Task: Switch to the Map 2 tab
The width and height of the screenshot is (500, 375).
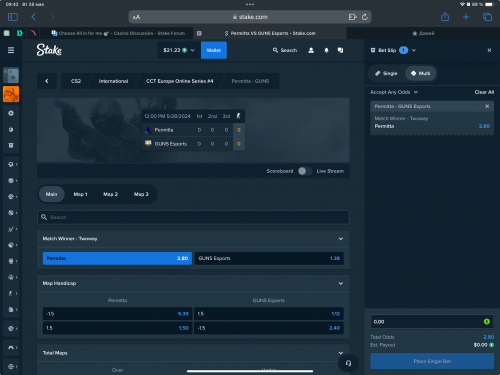Action: pos(110,194)
